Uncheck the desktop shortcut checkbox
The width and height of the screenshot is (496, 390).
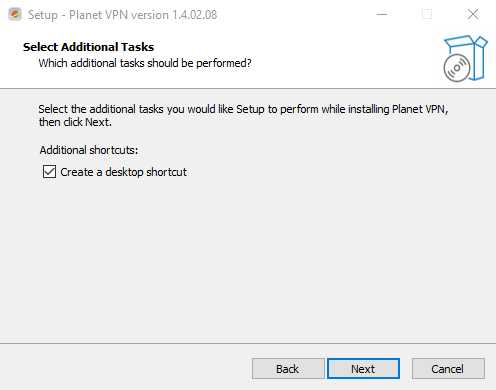(49, 172)
